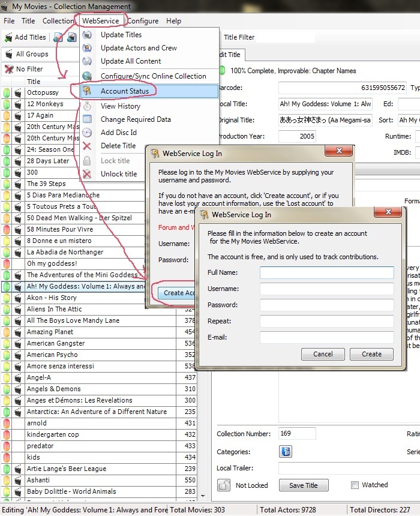Image resolution: width=420 pixels, height=516 pixels.
Task: Click the Configure/Sync Online Collection globe icon
Action: [x=88, y=76]
